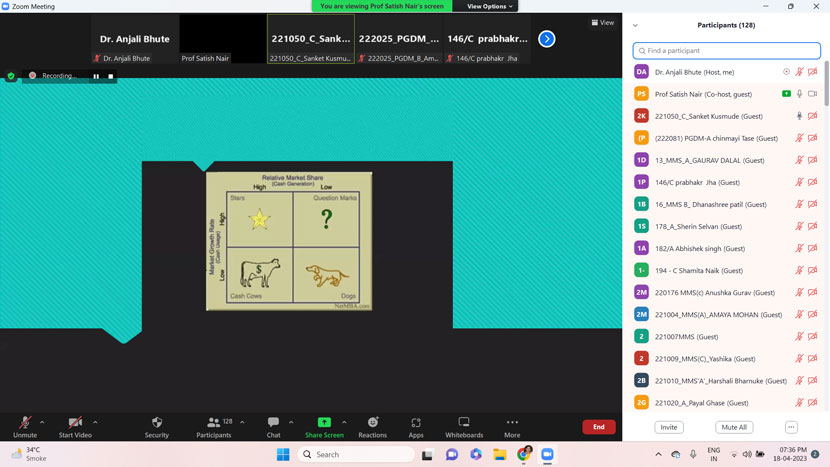The width and height of the screenshot is (830, 467).
Task: Collapse the Participants panel chevron
Action: tap(635, 25)
